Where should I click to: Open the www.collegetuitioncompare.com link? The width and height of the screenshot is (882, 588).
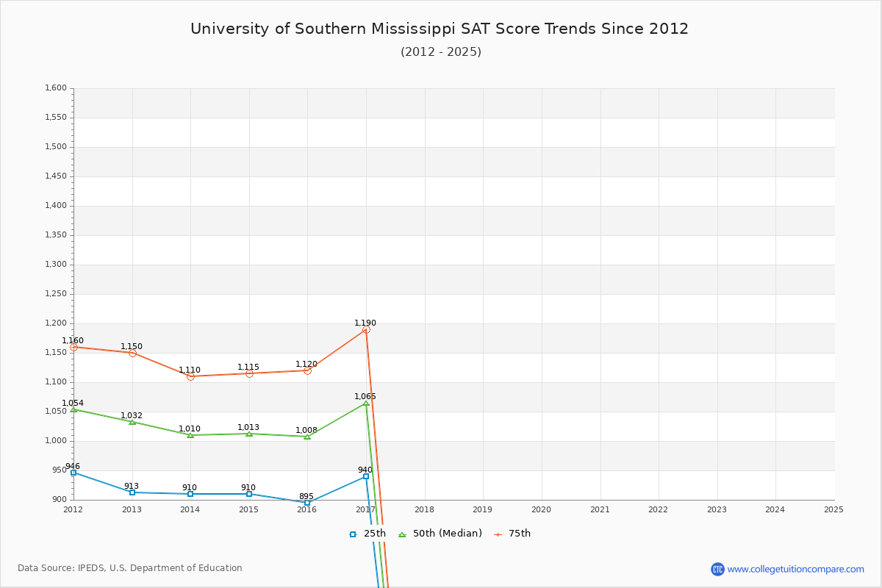pyautogui.click(x=796, y=569)
